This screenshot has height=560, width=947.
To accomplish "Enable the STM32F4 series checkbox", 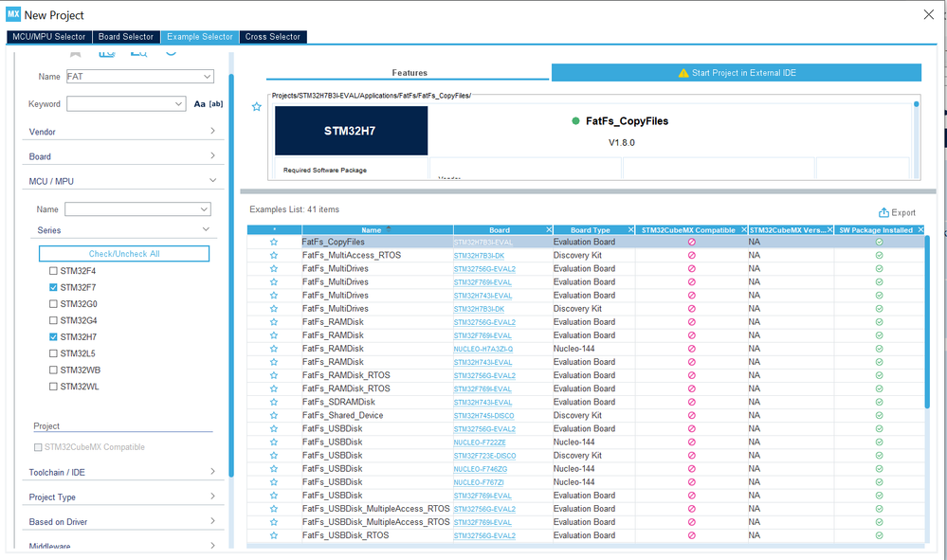I will [53, 271].
